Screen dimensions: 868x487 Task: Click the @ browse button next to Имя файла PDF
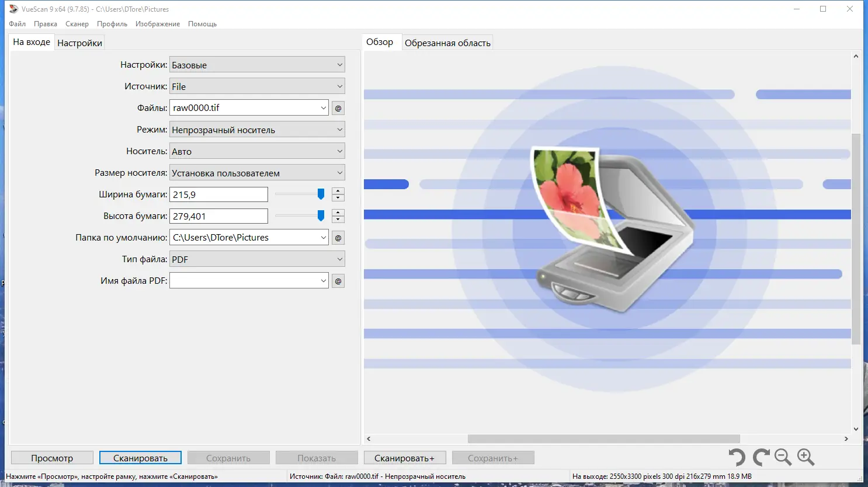click(x=338, y=281)
